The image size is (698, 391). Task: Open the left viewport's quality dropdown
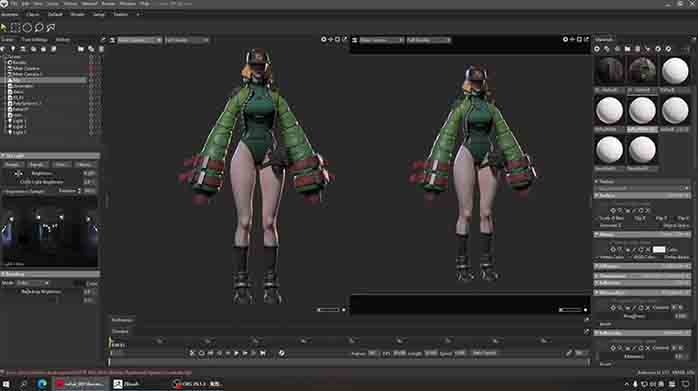tap(187, 40)
